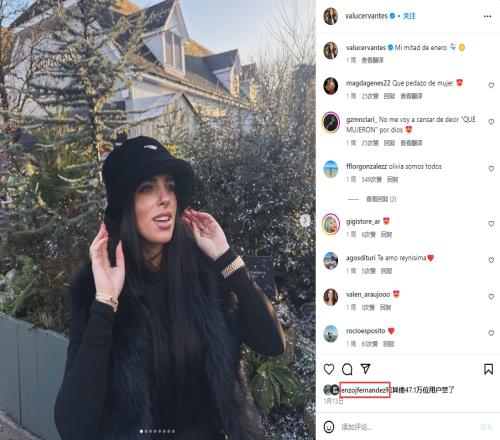Like gzmnclari_'s comment
Viewport: 500px width, 440px height.
point(491,122)
